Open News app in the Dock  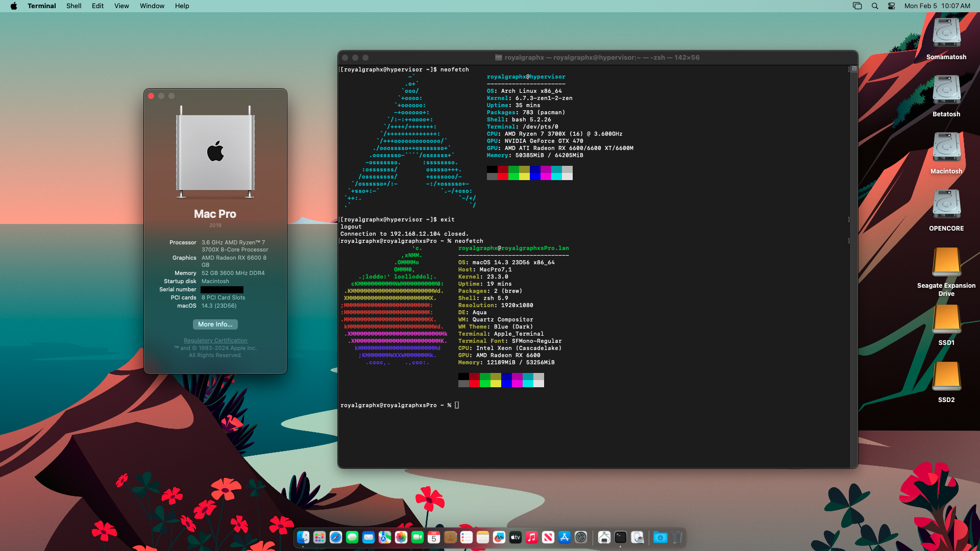point(548,537)
